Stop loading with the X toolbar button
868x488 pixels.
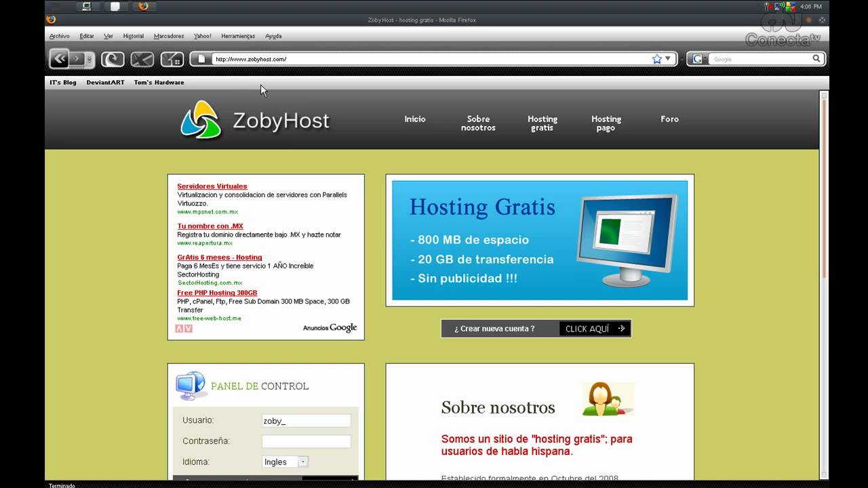point(142,59)
